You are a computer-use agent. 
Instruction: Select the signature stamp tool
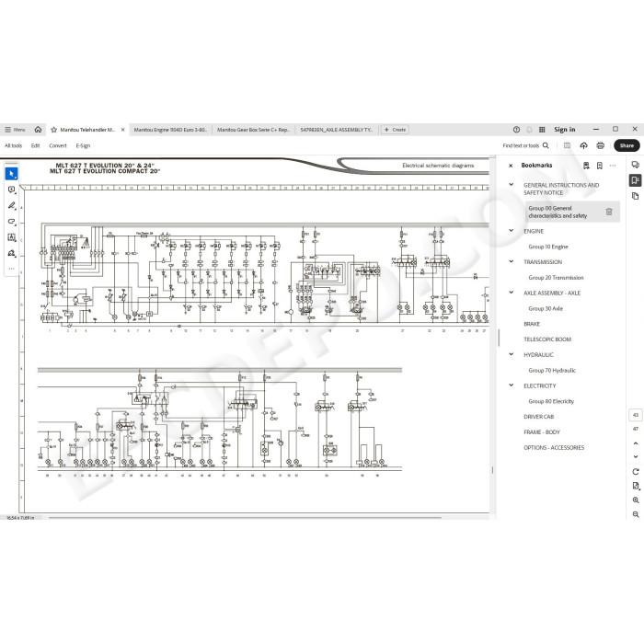pyautogui.click(x=11, y=253)
